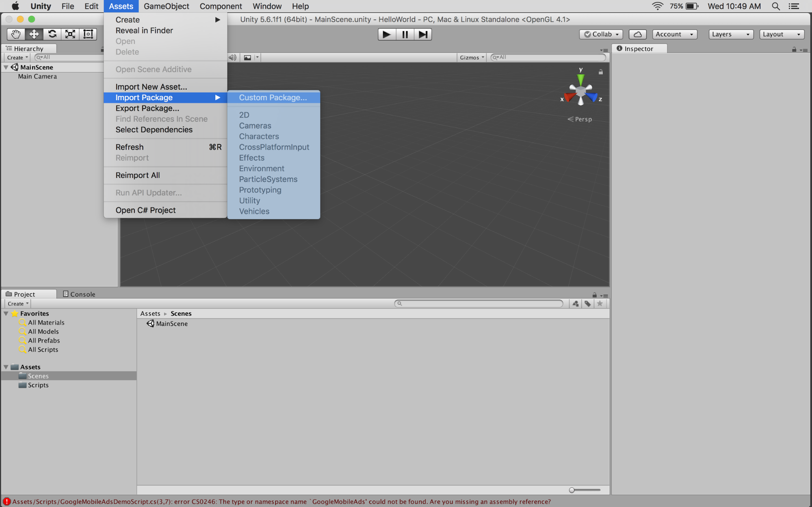Image resolution: width=812 pixels, height=507 pixels.
Task: Click the Play button to run scene
Action: click(385, 35)
